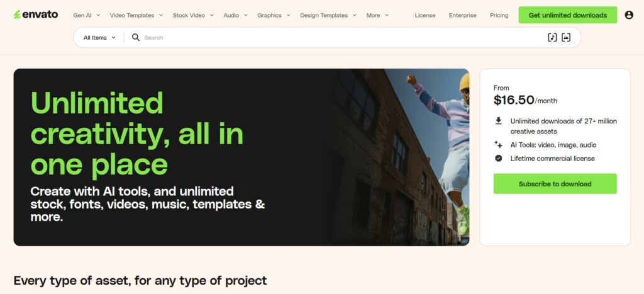
Task: Open the More menu
Action: pos(377,15)
